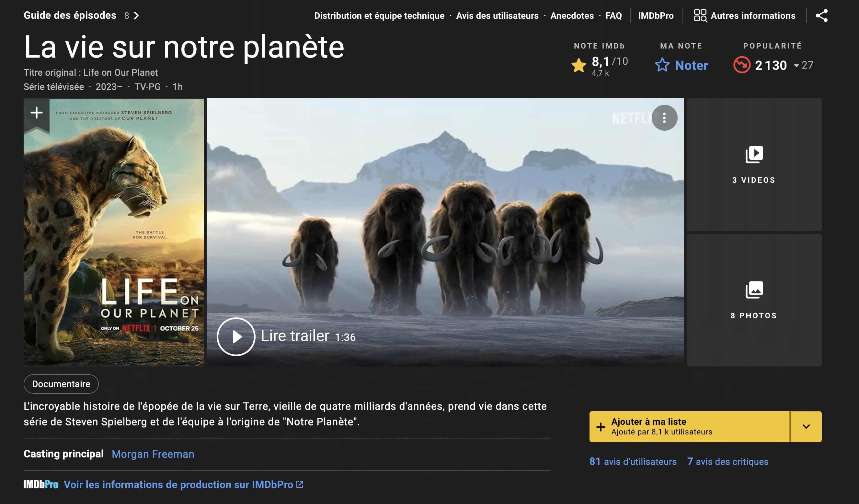Click the share icon in top bar

821,16
